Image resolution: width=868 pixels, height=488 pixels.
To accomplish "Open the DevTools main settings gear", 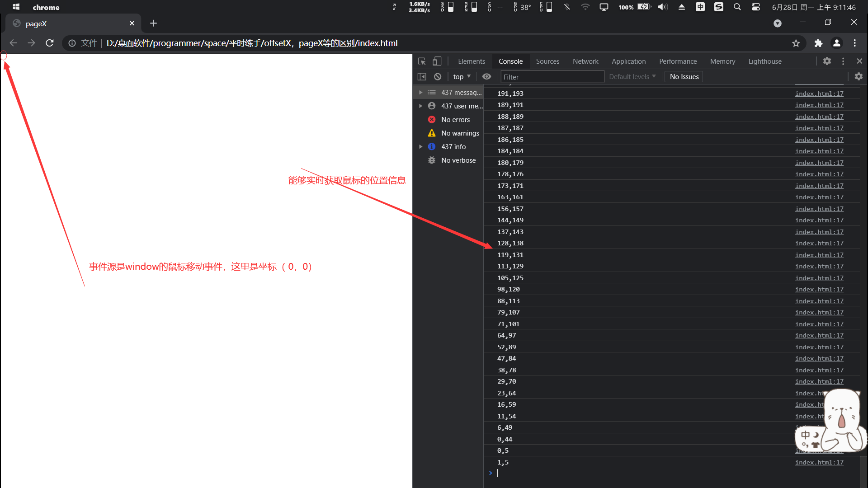I will [827, 61].
